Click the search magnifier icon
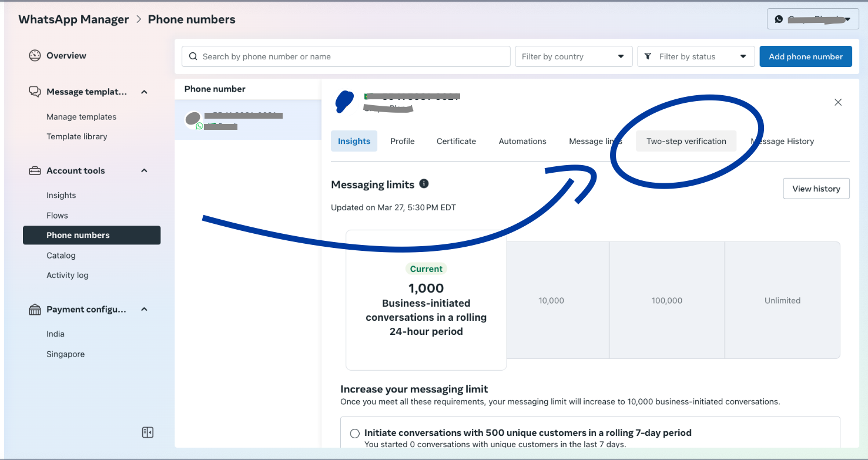This screenshot has width=868, height=460. click(x=193, y=56)
